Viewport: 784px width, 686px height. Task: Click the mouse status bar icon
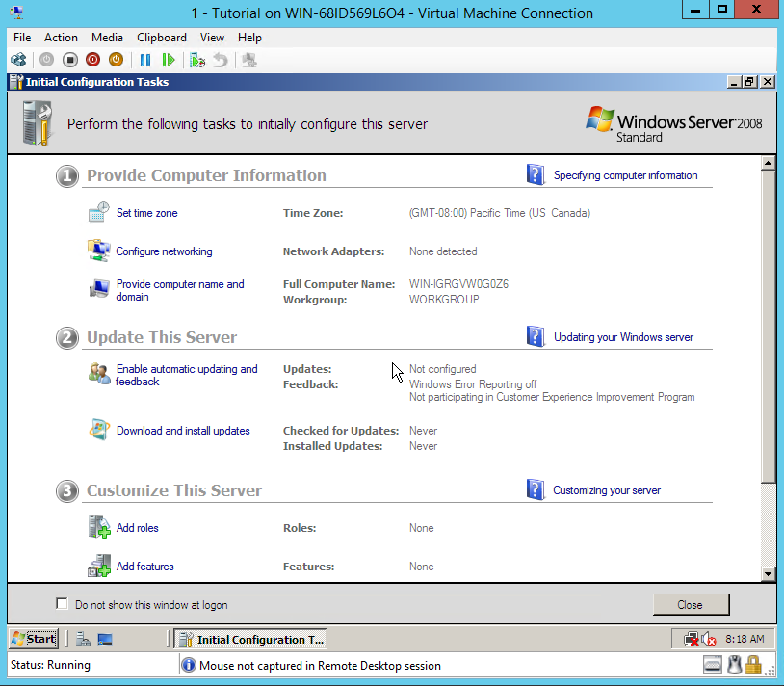coord(734,665)
